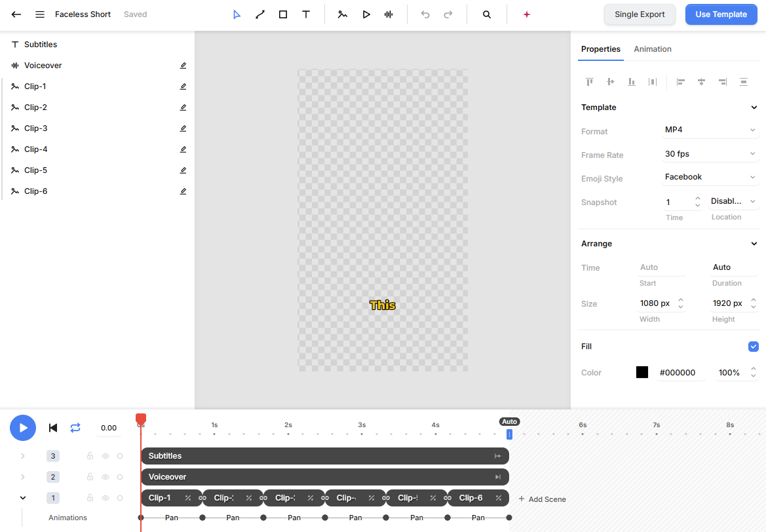Toggle visibility eye on track 3
766x532 pixels.
click(x=105, y=456)
